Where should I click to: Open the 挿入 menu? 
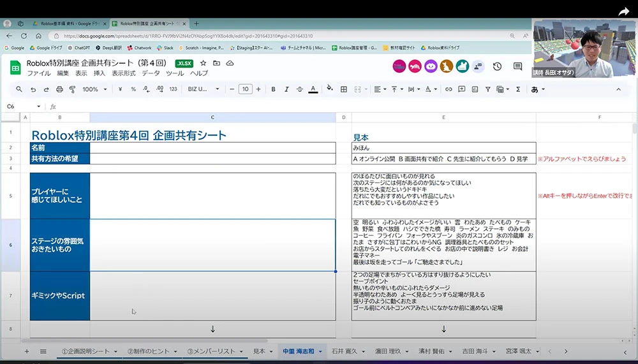click(100, 73)
